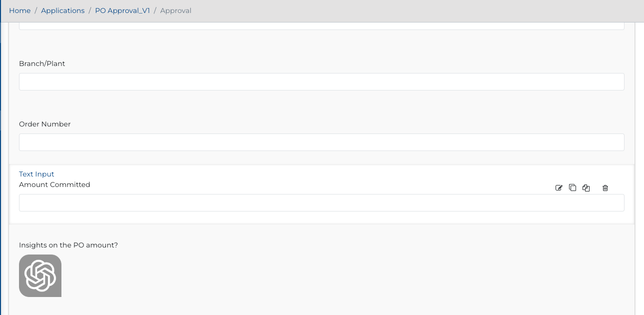The width and height of the screenshot is (644, 315).
Task: Click the duplicate icon next to the edit tool
Action: click(x=573, y=187)
